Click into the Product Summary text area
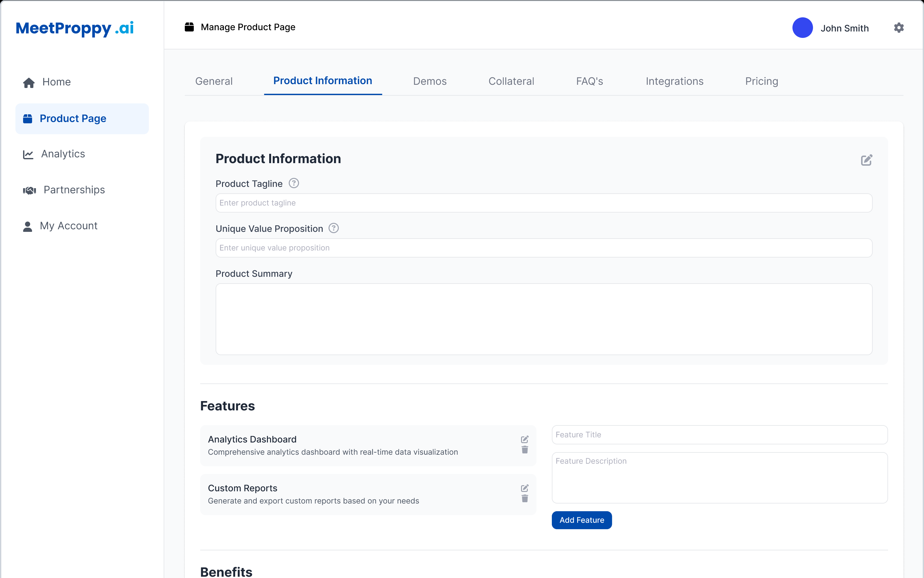This screenshot has width=924, height=578. 544,319
